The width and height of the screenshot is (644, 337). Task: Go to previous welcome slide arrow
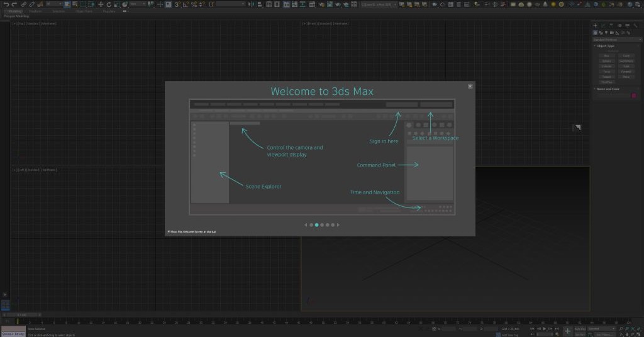pos(306,225)
